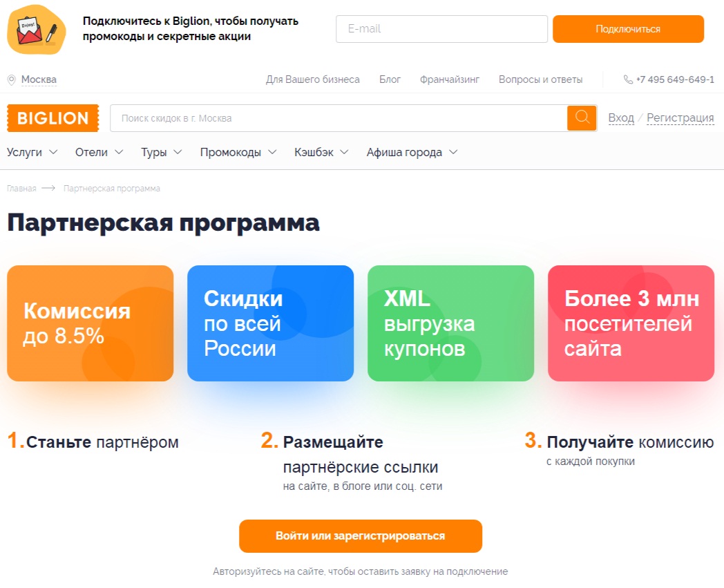Click the +7 495 phone number

(675, 79)
